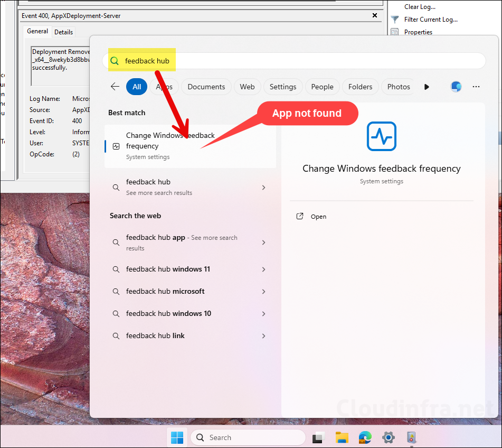
Task: Click the Start button on the taskbar
Action: pos(177,437)
